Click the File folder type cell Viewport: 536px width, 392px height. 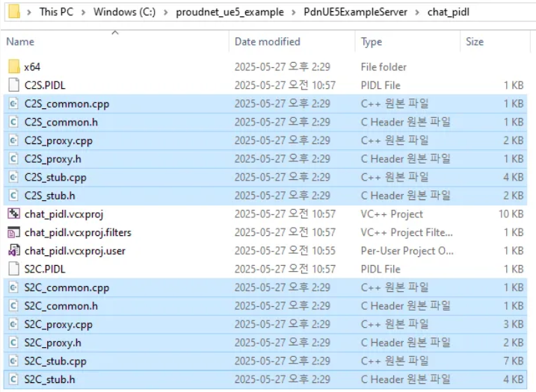point(383,67)
